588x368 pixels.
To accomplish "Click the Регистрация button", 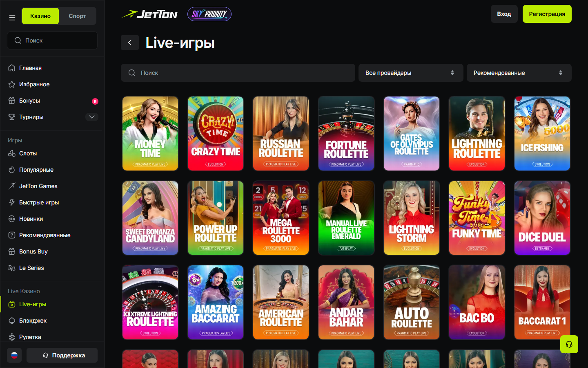I will coord(547,14).
